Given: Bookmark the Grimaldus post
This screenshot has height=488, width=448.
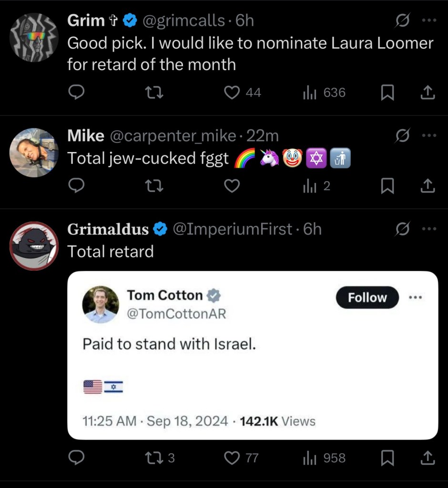Looking at the screenshot, I should point(388,458).
